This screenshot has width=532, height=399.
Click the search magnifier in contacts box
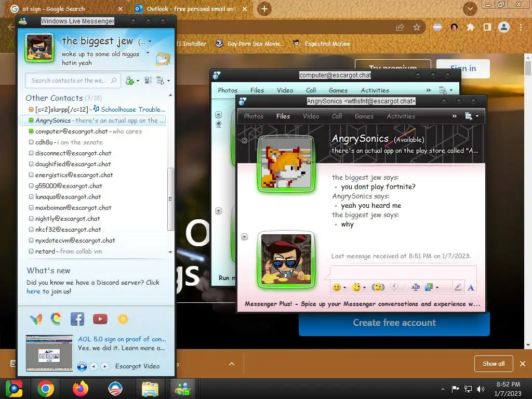[x=114, y=81]
